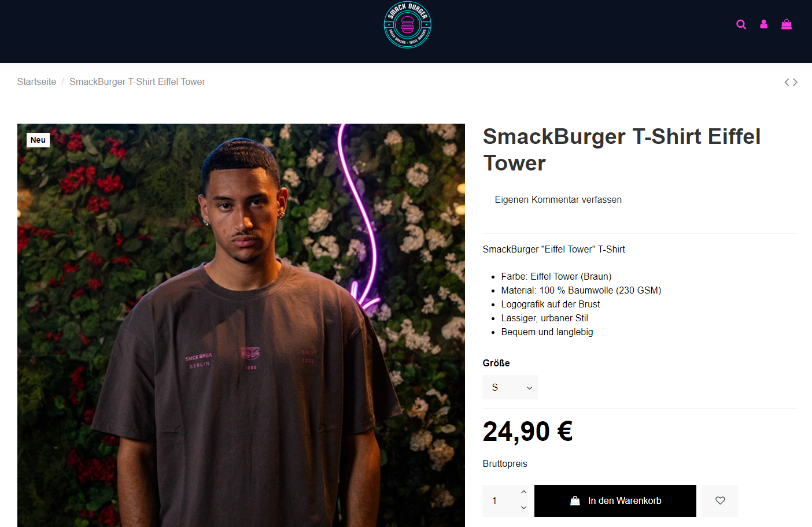812x527 pixels.
Task: Open the product photo of T-shirt
Action: coord(241,325)
